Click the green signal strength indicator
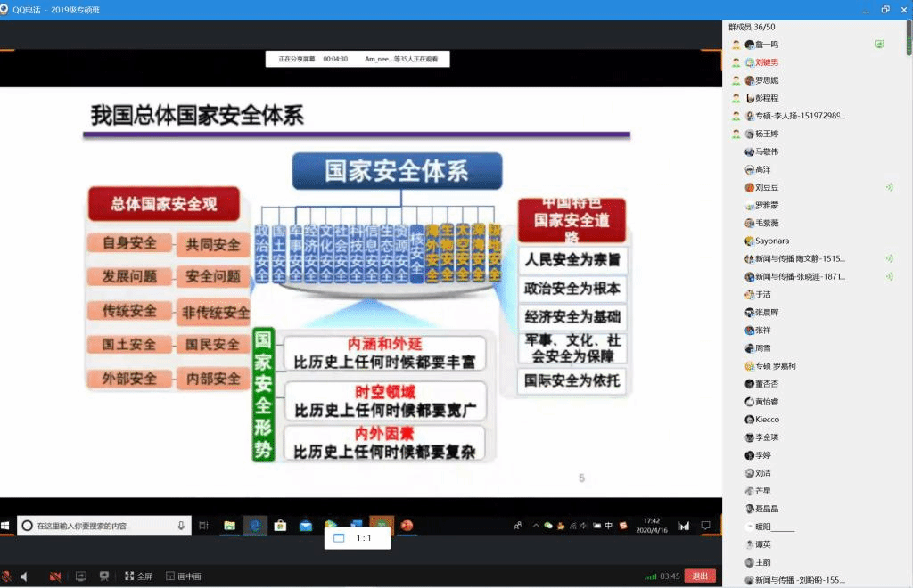 (651, 576)
